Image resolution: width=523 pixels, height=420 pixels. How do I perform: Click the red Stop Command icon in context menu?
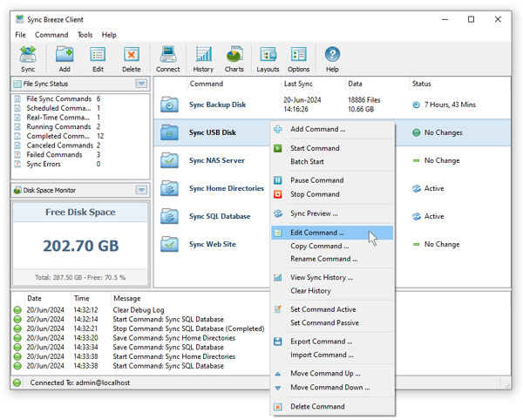tap(277, 194)
